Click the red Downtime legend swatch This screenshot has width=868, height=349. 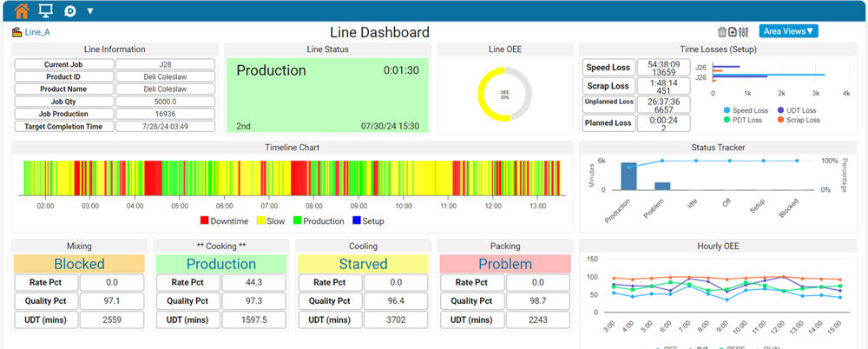tap(204, 221)
